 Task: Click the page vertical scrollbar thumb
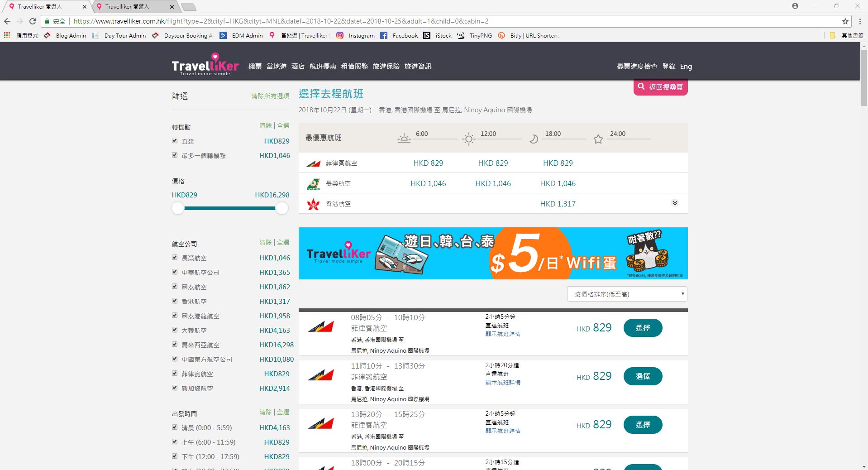864,77
